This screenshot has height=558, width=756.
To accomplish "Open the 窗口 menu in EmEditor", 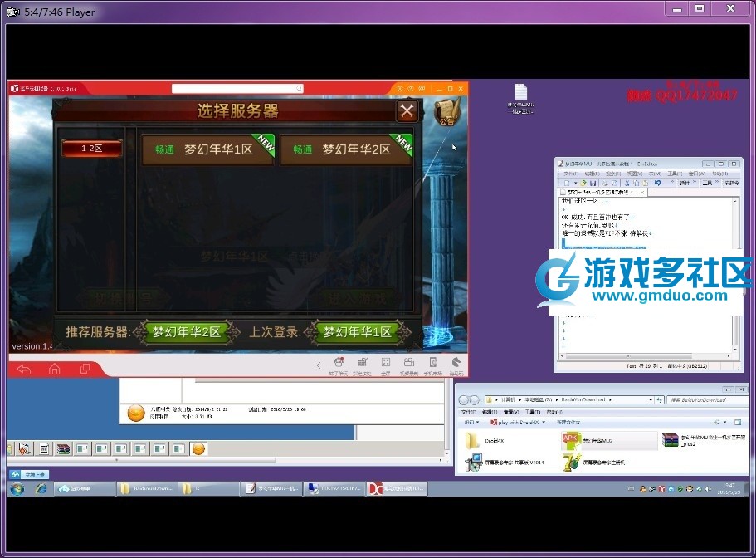I will point(696,174).
